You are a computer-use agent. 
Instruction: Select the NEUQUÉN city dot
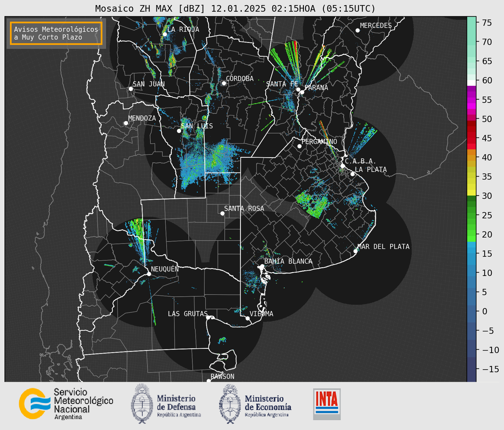pyautogui.click(x=149, y=274)
